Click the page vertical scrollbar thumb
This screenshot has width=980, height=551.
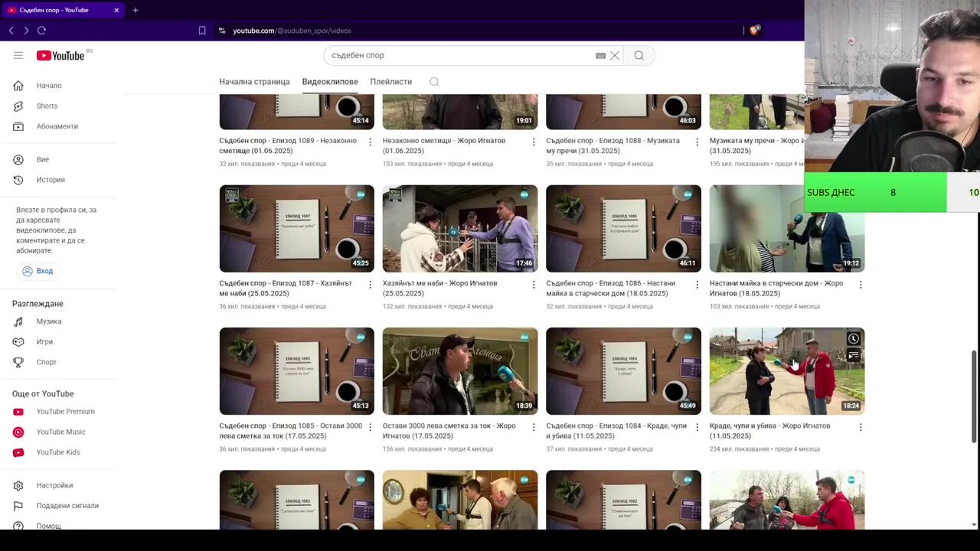tap(974, 396)
